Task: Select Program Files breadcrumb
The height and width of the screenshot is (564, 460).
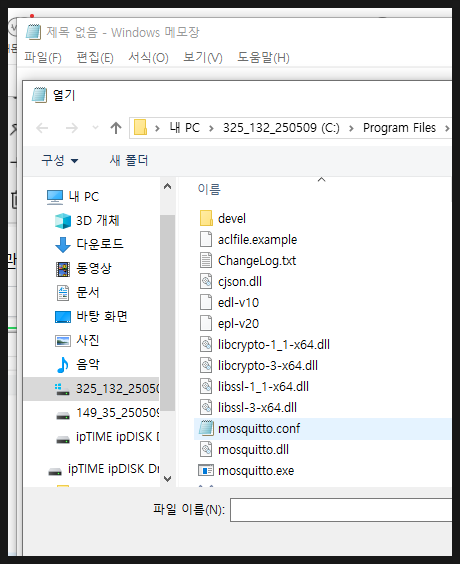Action: click(399, 128)
